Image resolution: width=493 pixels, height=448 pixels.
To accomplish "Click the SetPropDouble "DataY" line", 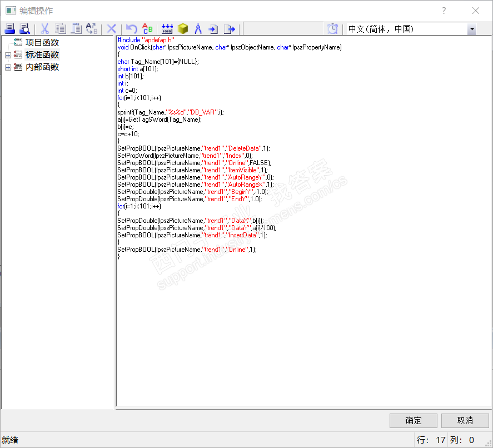I will coord(197,228).
